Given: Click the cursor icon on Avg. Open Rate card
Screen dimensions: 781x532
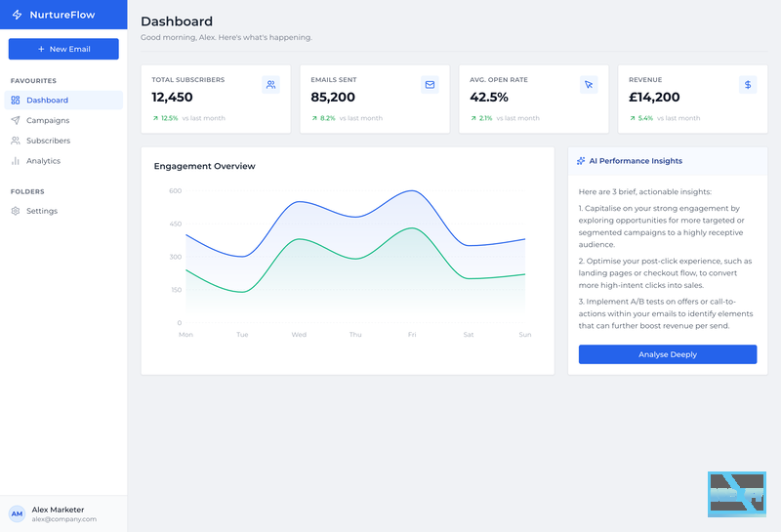Looking at the screenshot, I should [x=589, y=85].
